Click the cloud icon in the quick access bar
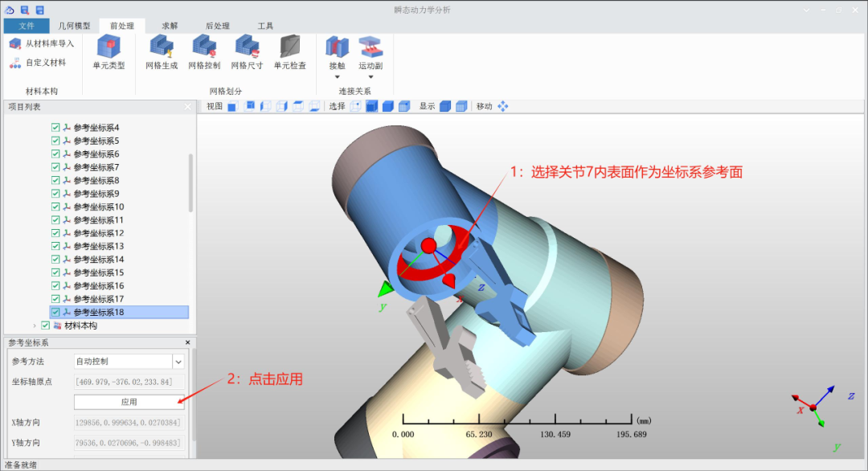This screenshot has width=868, height=471. point(10,10)
